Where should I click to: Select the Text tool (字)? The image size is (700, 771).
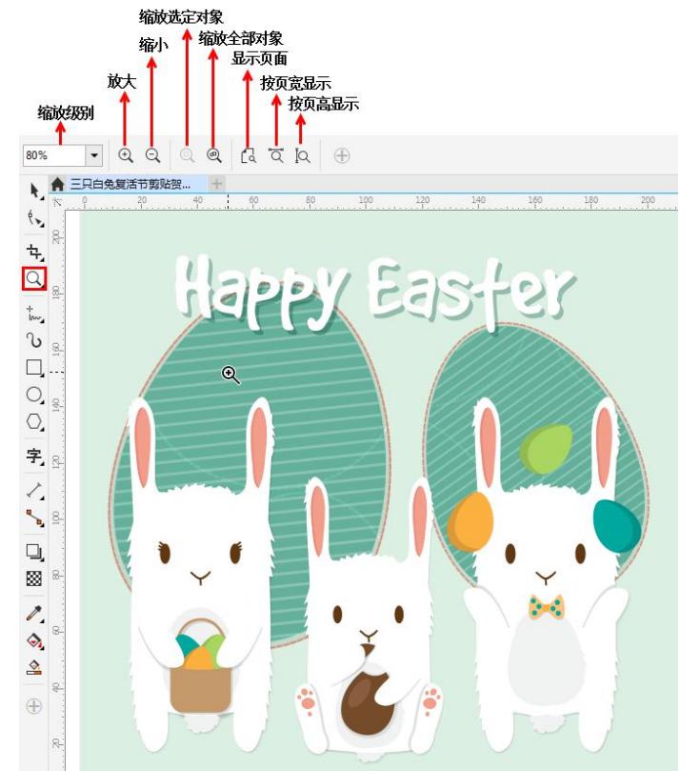tap(33, 457)
